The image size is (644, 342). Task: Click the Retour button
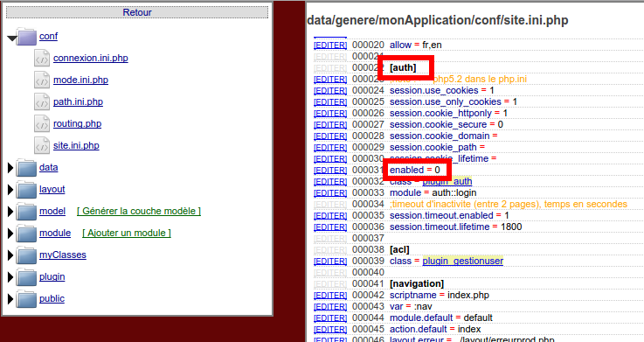[x=137, y=12]
